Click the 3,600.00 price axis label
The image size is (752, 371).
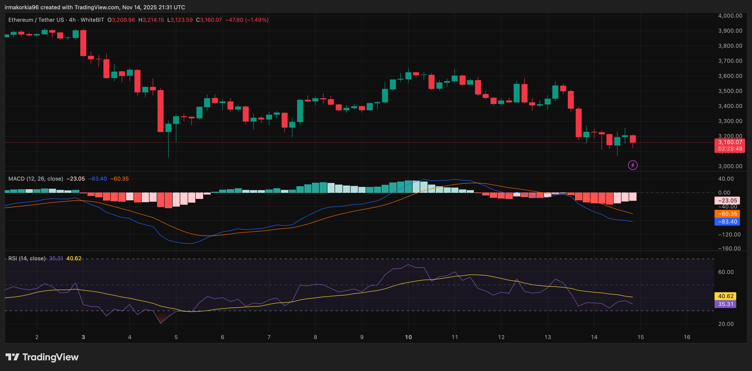click(731, 76)
